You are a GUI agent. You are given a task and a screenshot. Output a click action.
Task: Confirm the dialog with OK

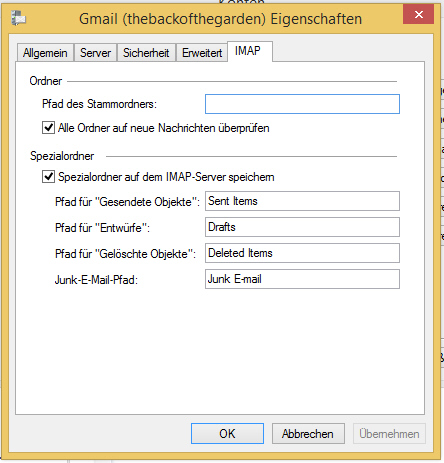[227, 434]
